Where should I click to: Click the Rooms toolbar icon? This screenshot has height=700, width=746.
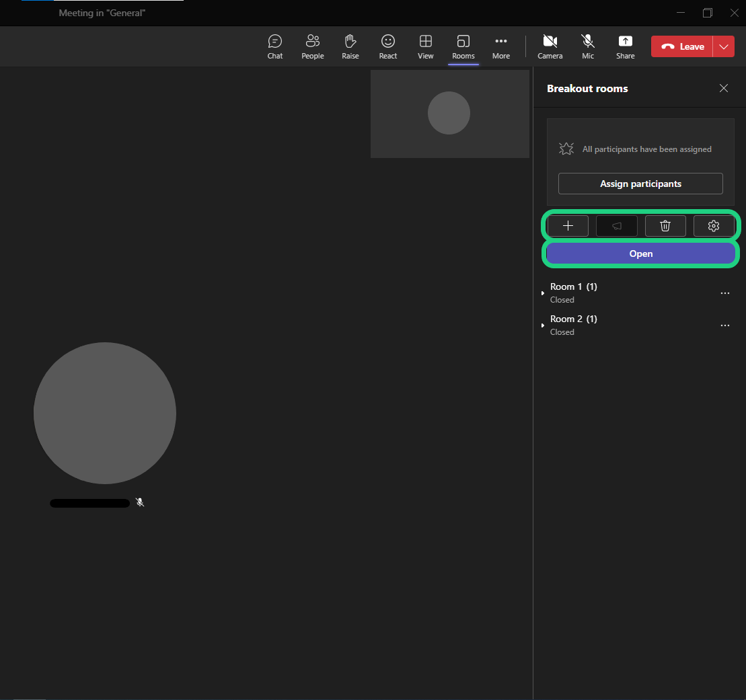(x=463, y=46)
